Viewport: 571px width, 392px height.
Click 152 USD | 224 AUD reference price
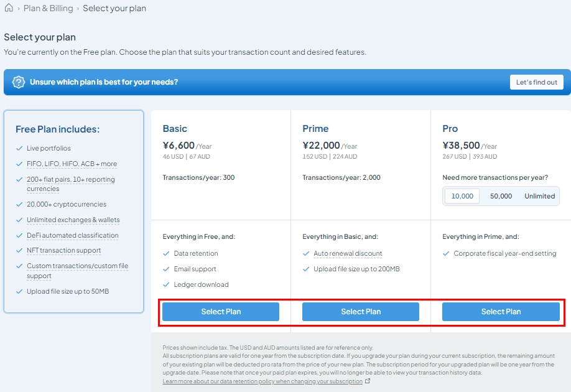click(330, 157)
